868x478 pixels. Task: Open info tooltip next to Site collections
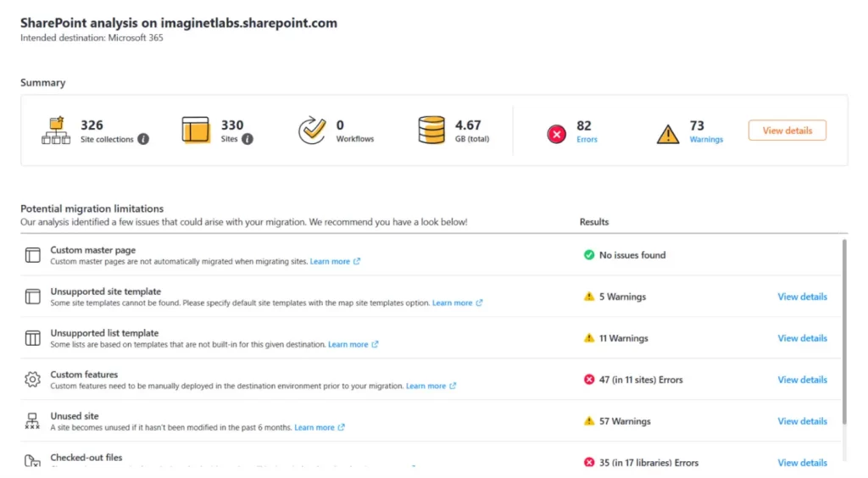[143, 139]
